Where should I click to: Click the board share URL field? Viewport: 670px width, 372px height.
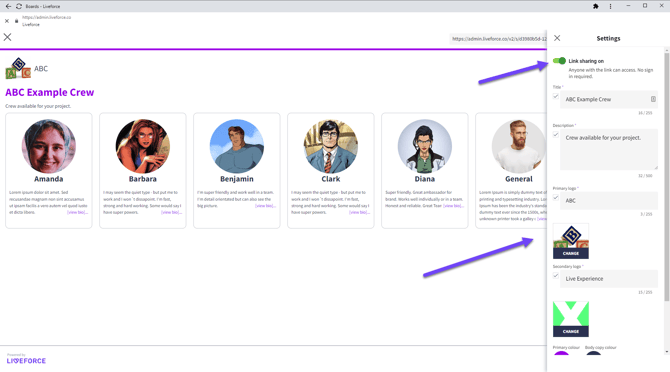tap(498, 39)
